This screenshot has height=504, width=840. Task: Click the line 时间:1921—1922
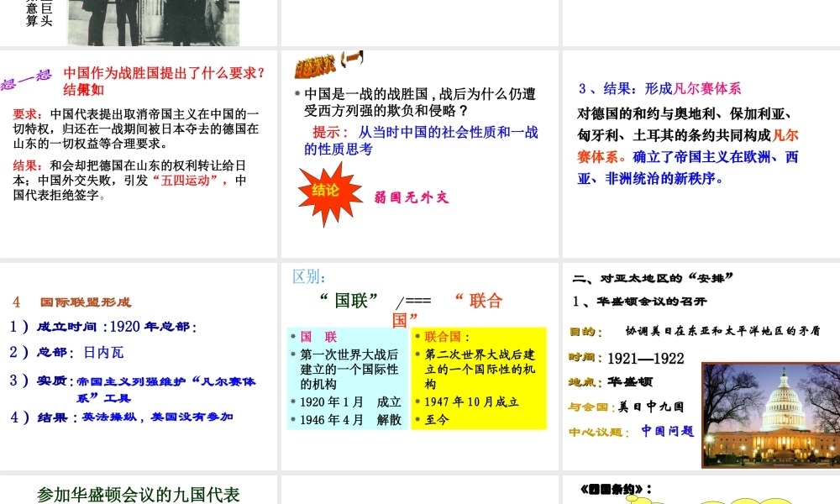[627, 358]
